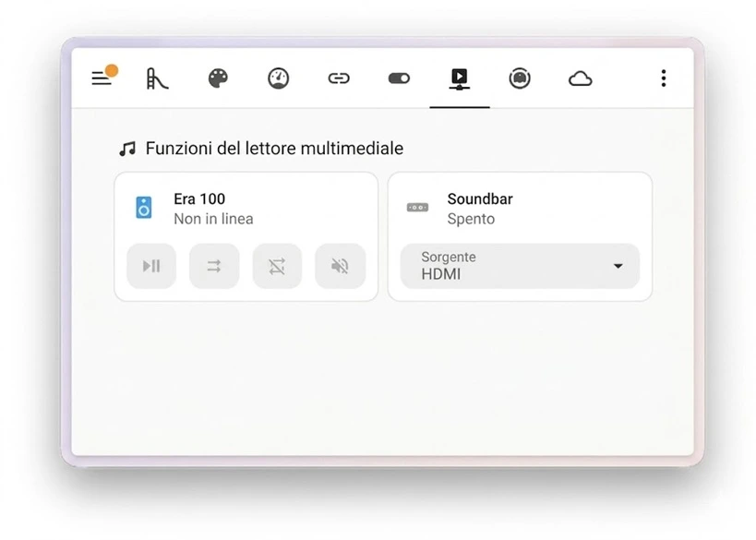756x540 pixels.
Task: Mute the Era 100 volume
Action: (x=340, y=266)
